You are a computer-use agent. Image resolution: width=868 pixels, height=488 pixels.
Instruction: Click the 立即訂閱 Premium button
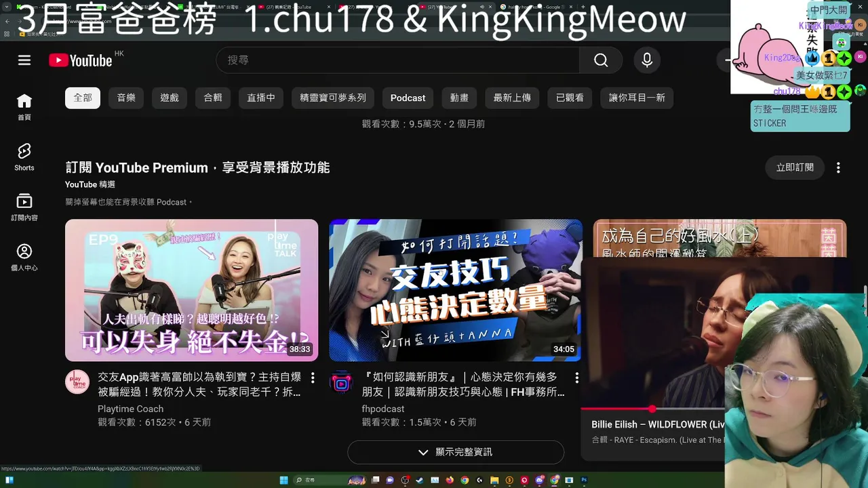click(x=795, y=167)
